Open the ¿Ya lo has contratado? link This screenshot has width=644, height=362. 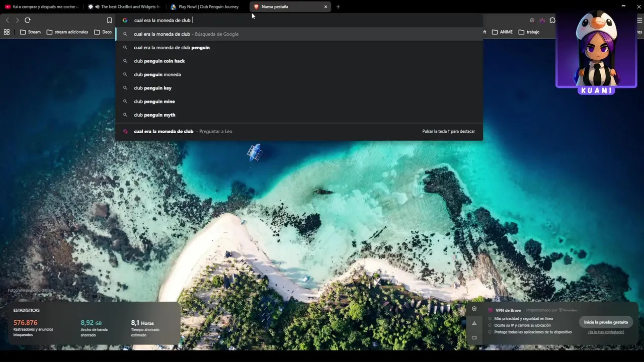606,332
